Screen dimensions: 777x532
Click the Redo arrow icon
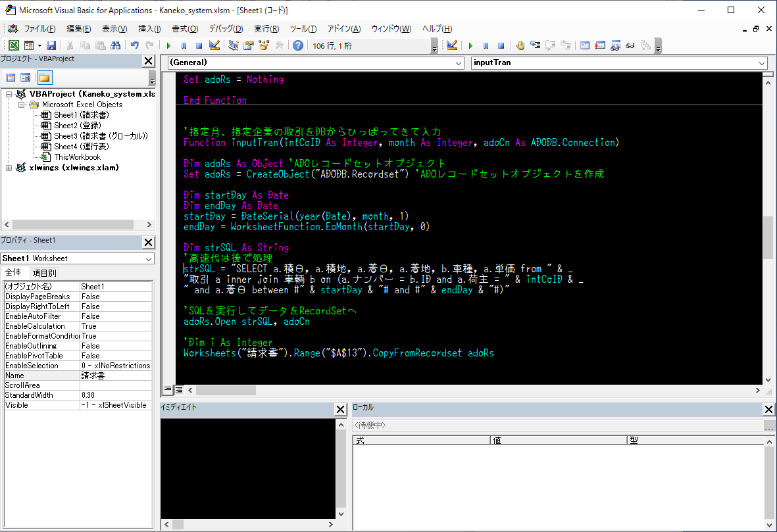[x=149, y=45]
